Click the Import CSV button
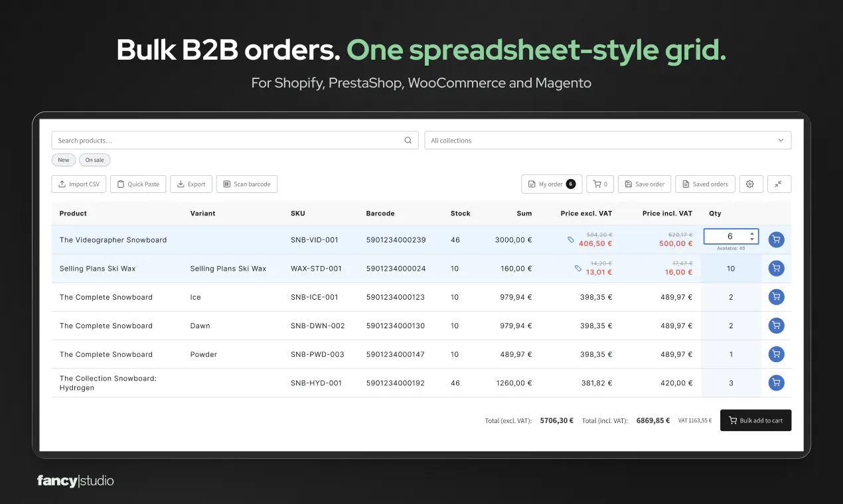 [x=79, y=184]
